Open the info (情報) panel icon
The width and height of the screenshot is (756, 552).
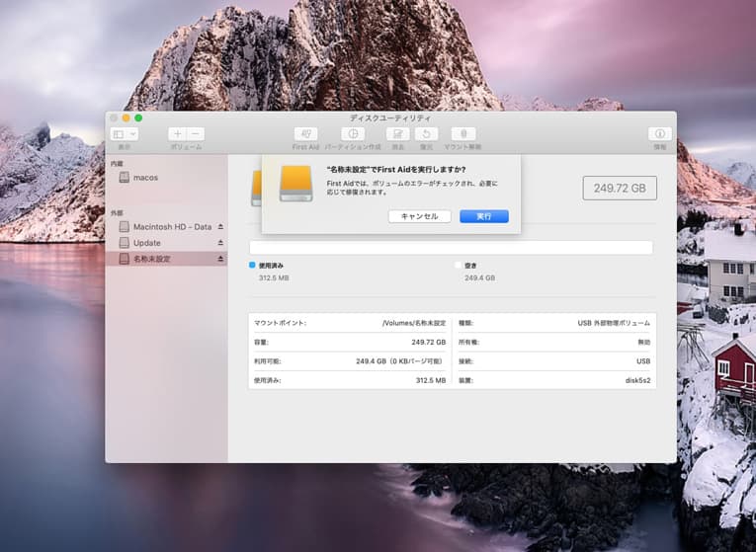659,134
